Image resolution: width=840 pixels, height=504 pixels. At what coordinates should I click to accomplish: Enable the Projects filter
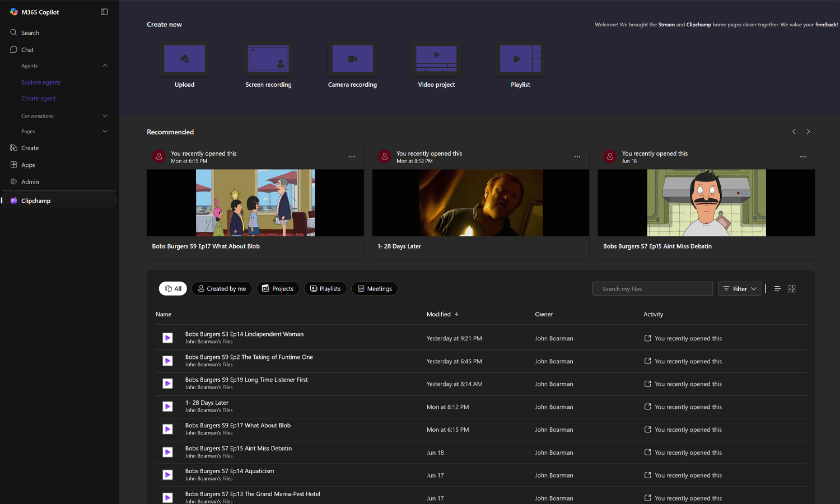tap(278, 288)
